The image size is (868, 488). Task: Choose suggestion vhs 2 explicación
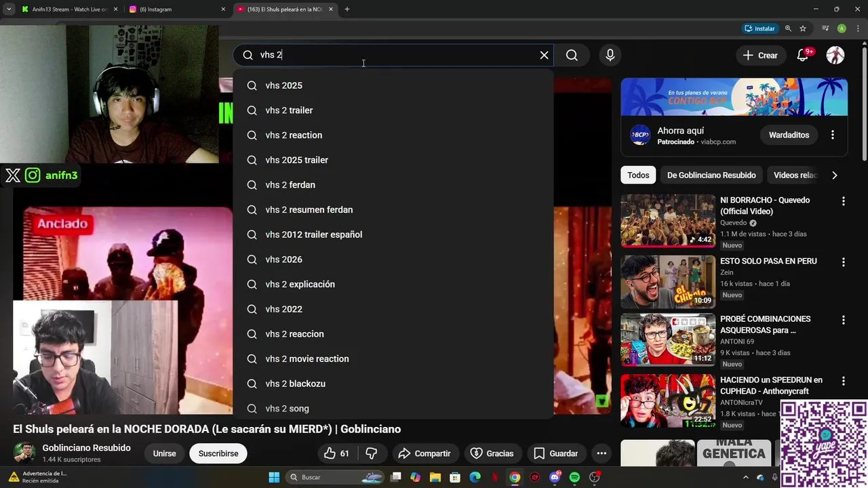(x=393, y=284)
